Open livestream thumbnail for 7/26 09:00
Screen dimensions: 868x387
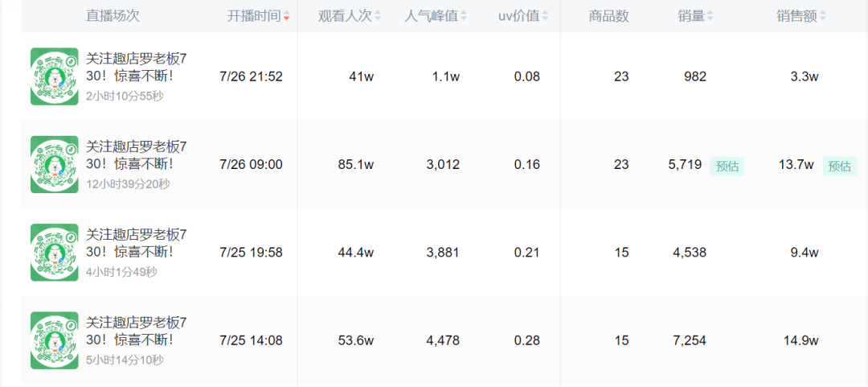point(55,164)
